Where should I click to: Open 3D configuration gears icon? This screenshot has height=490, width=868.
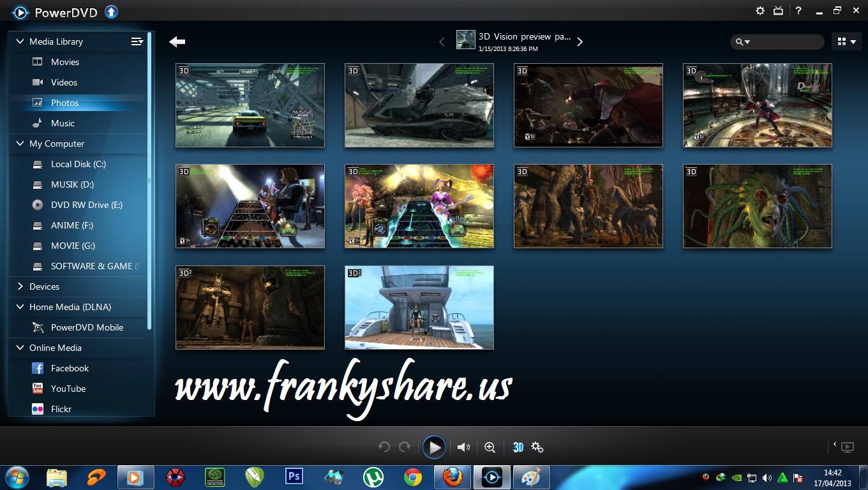[537, 447]
